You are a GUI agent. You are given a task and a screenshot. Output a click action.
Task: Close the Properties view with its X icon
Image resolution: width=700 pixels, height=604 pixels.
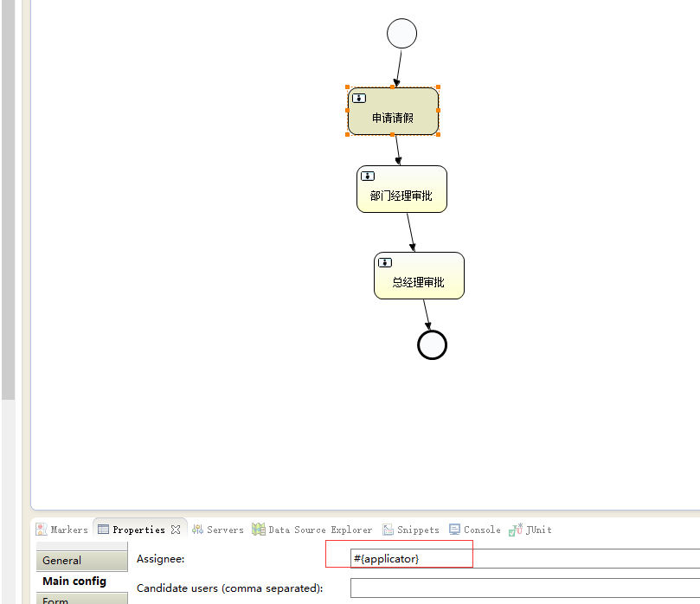[176, 530]
